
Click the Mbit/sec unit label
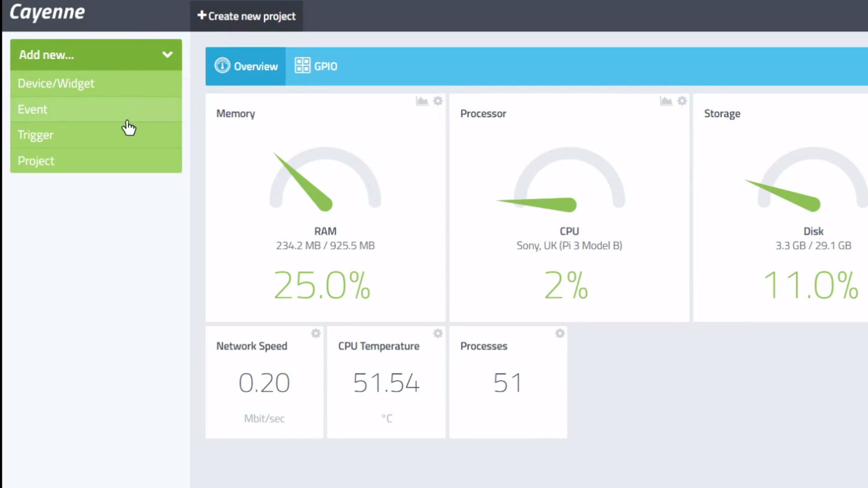click(264, 419)
